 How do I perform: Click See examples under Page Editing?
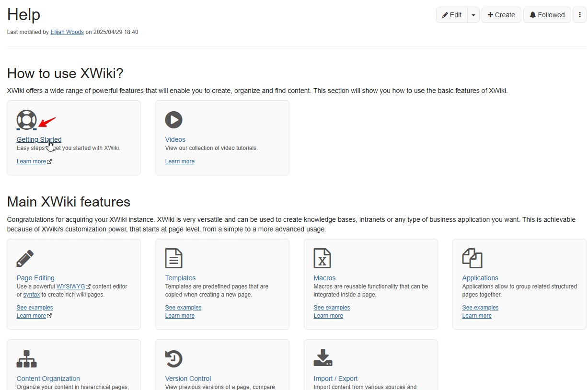pyautogui.click(x=35, y=308)
